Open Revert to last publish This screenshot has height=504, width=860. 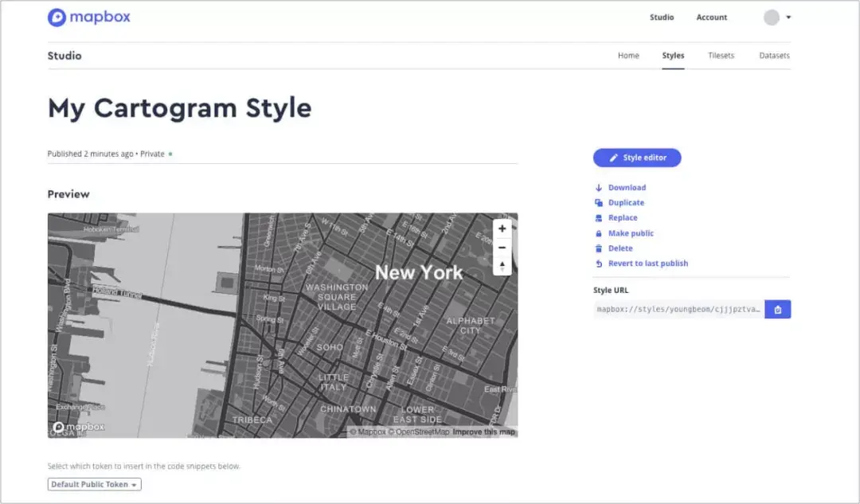(x=642, y=263)
